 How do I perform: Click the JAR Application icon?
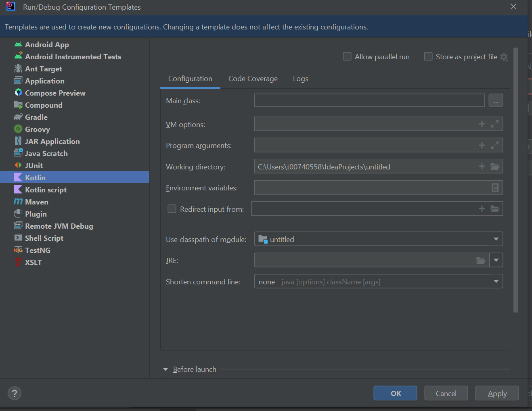(18, 141)
